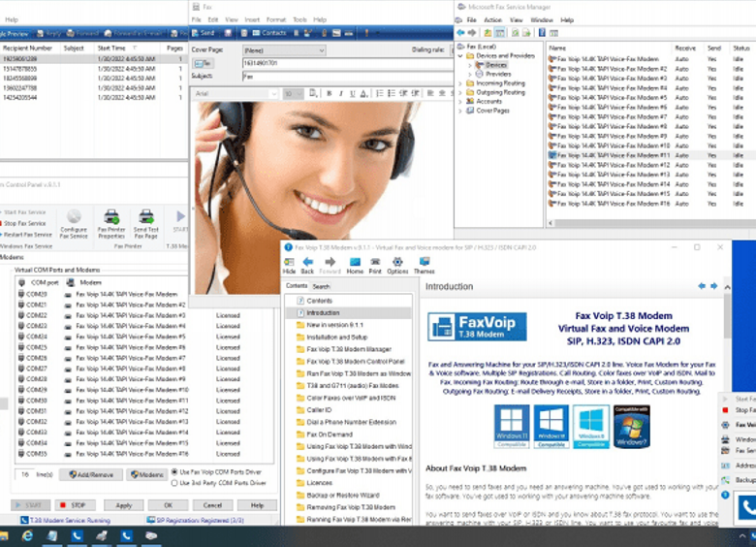Screen dimensions: 756x547
Task: Open Format menu in Fax window
Action: coord(276,19)
